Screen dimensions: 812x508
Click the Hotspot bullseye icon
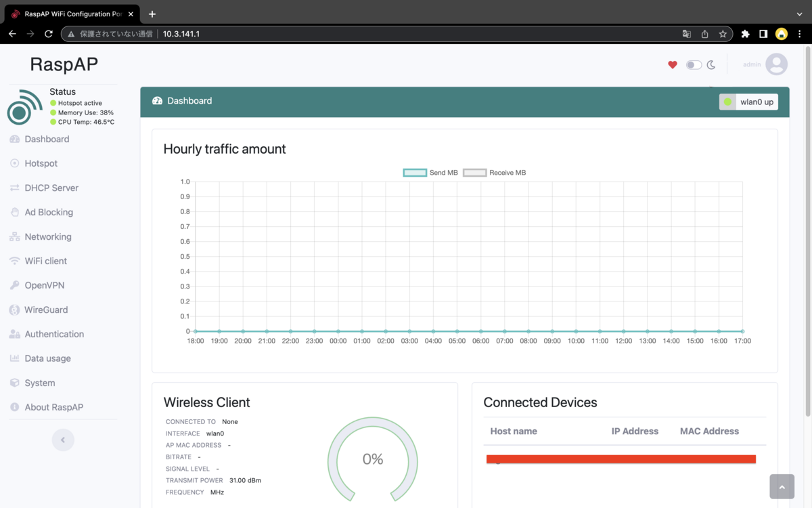coord(14,163)
